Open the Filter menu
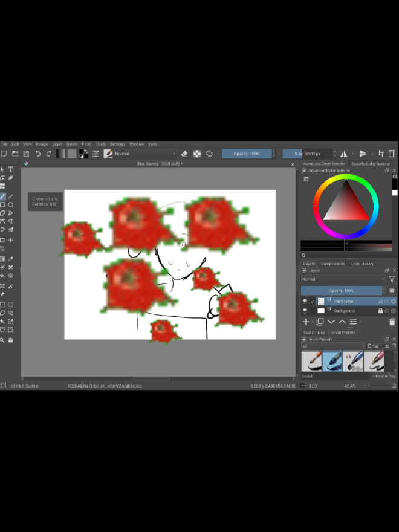 (86, 144)
